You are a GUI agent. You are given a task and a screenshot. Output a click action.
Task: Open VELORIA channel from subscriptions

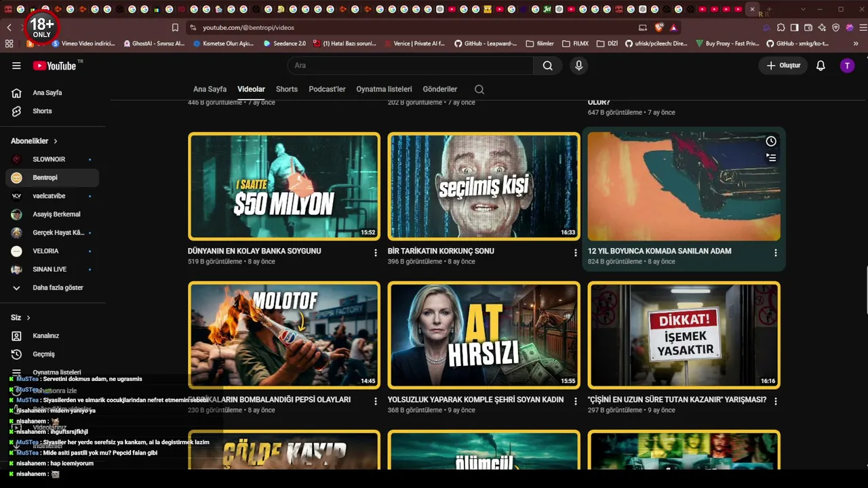click(x=52, y=251)
